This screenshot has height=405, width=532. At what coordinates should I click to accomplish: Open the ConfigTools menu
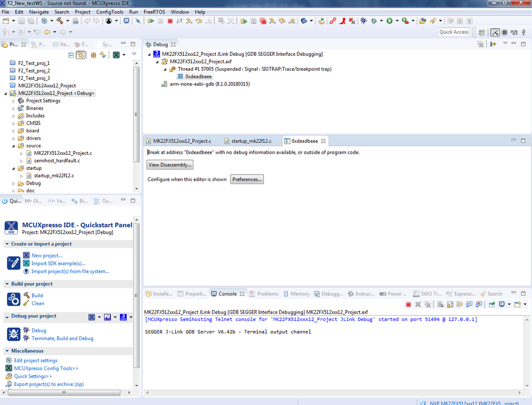(110, 12)
